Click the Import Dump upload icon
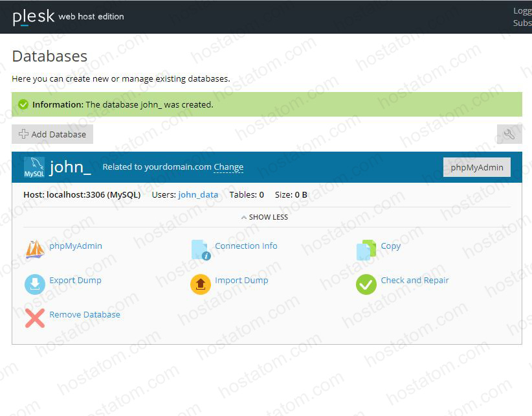The image size is (532, 416). [199, 281]
